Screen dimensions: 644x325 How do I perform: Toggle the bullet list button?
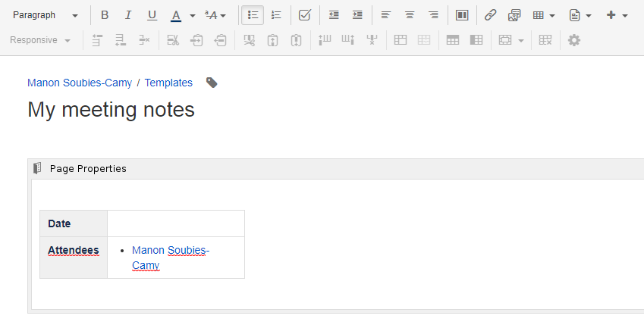[x=253, y=15]
